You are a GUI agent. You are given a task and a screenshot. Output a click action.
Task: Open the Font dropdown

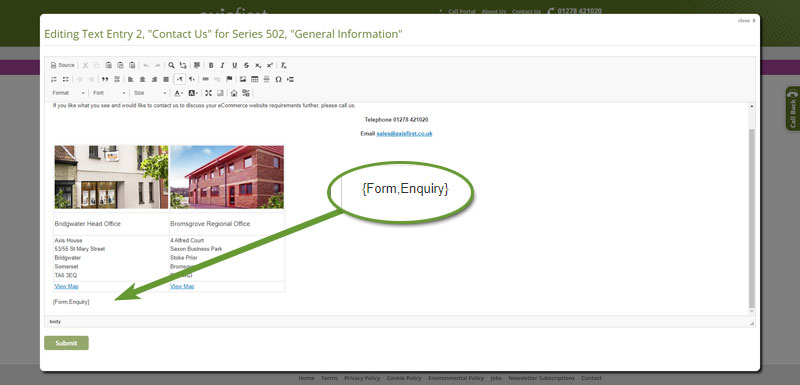[109, 93]
